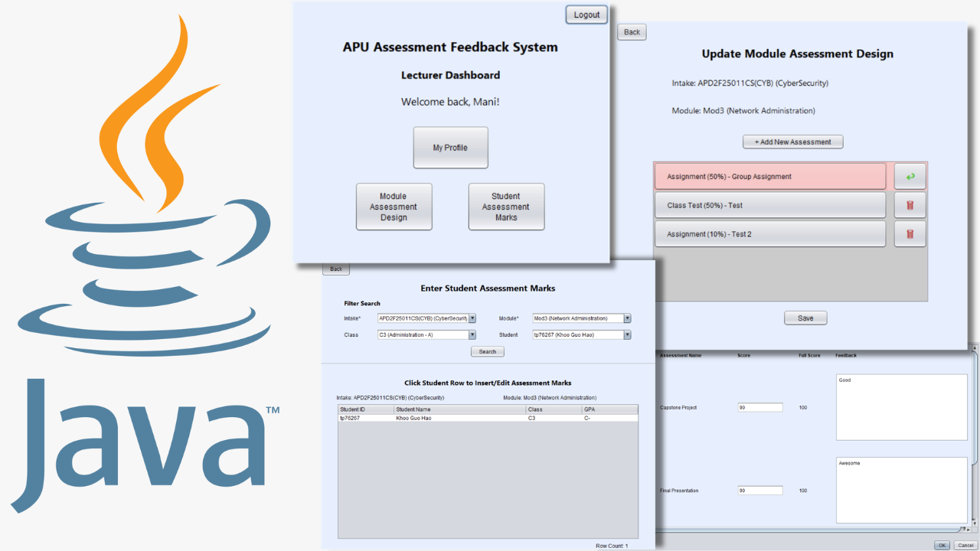Image resolution: width=980 pixels, height=551 pixels.
Task: Restore the Group Assignment row with green arrow
Action: 910,177
